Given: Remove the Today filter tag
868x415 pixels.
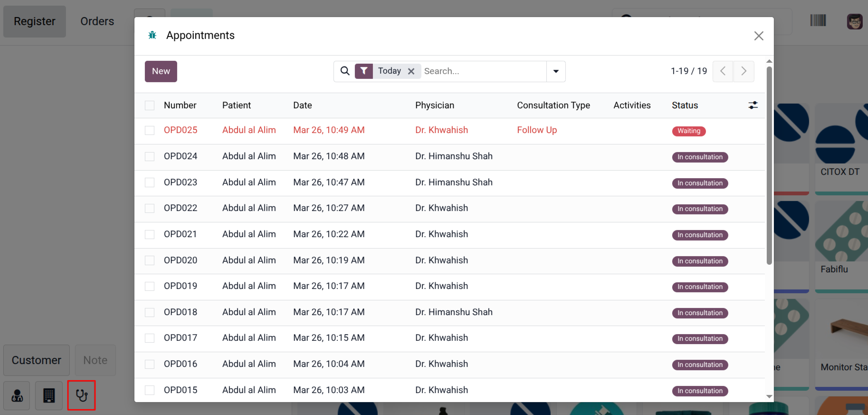Looking at the screenshot, I should point(411,71).
